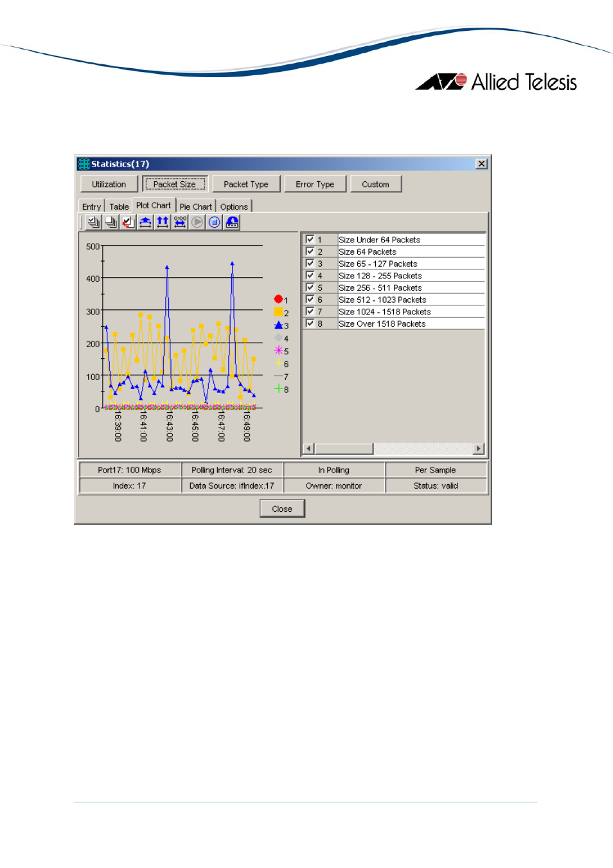Select the 'Size 128 - 255 Packets' row text
613x868 pixels.
point(380,276)
